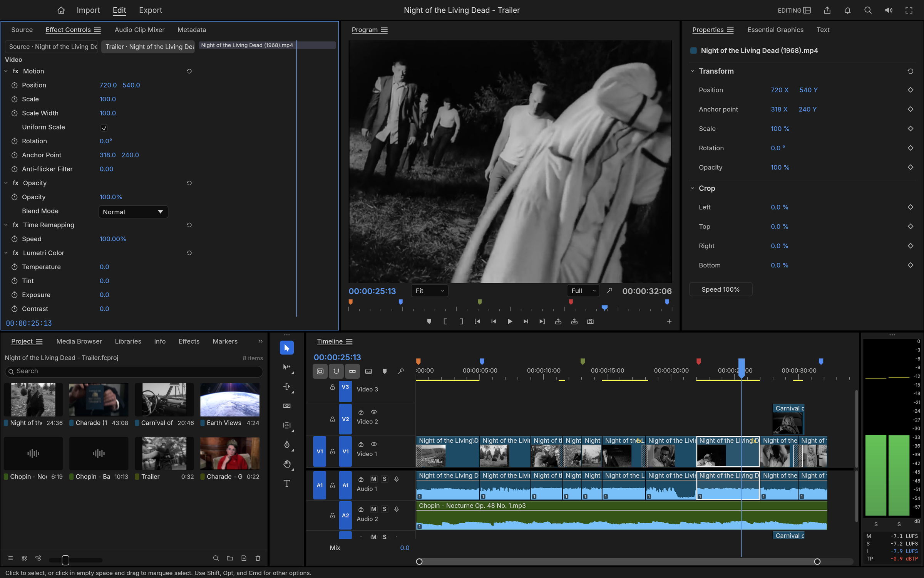This screenshot has width=924, height=578.
Task: Play the sequence in the Program monitor
Action: 509,321
